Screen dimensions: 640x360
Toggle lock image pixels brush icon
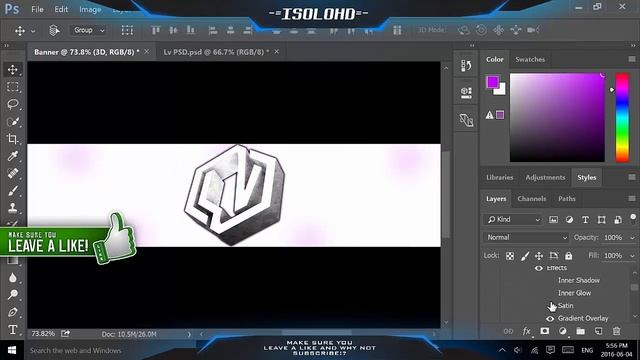tap(525, 256)
